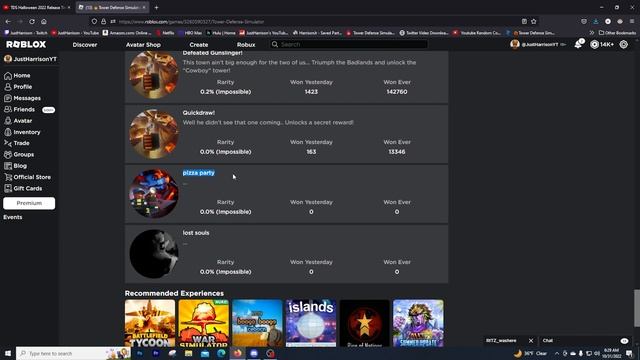Click the page vertical scrollbar thumb
The image size is (640, 360).
[637, 308]
